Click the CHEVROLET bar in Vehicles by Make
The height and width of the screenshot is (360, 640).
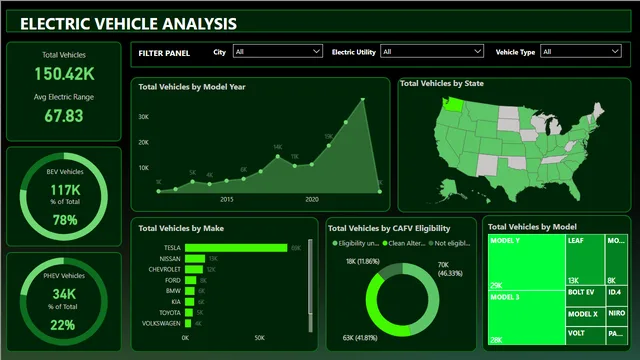pyautogui.click(x=194, y=269)
